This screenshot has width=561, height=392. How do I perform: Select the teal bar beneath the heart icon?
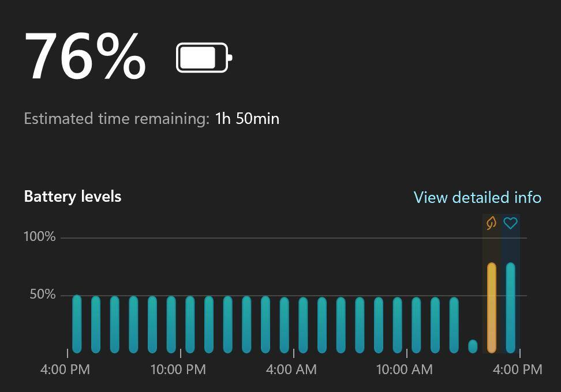510,307
